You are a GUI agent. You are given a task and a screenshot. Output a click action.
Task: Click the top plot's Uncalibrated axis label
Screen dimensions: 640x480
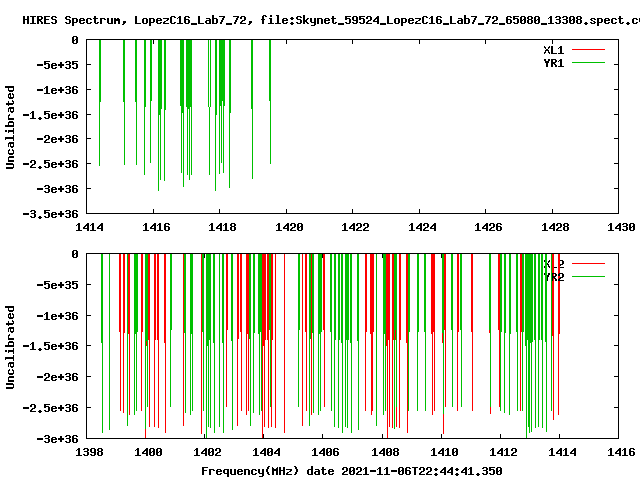coord(10,127)
